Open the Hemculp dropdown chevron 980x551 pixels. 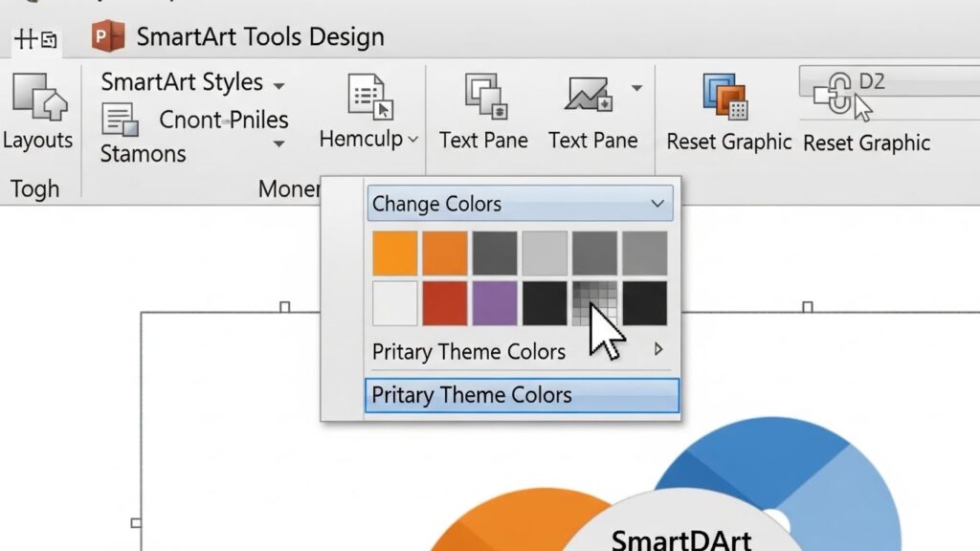(x=413, y=140)
